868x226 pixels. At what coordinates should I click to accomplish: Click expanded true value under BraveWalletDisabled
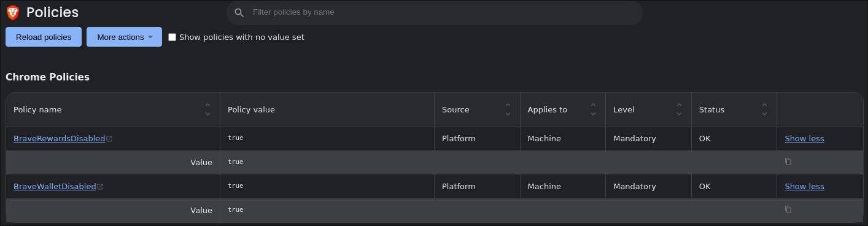tap(236, 210)
